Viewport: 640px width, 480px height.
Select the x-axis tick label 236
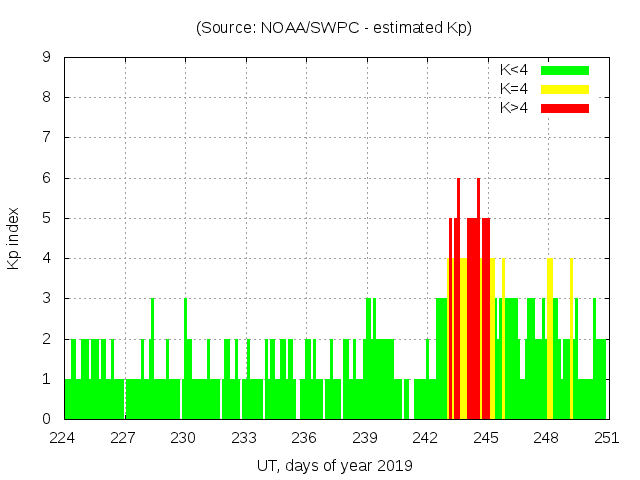click(x=305, y=438)
